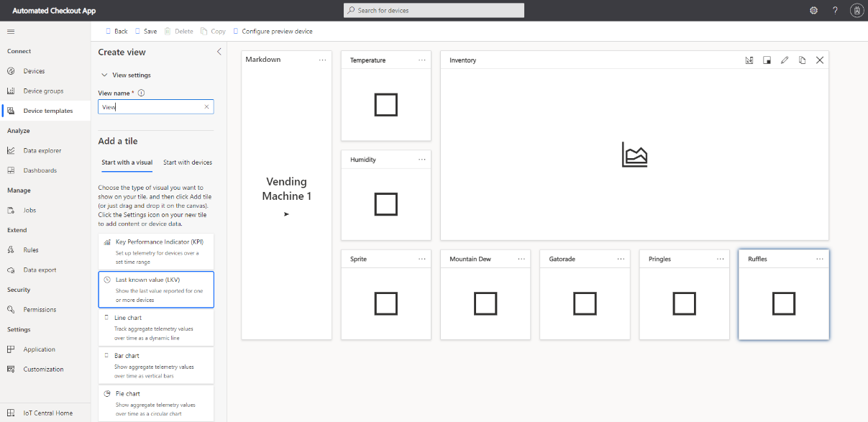Open Sprite tile options menu
Image resolution: width=868 pixels, height=422 pixels.
click(x=422, y=259)
